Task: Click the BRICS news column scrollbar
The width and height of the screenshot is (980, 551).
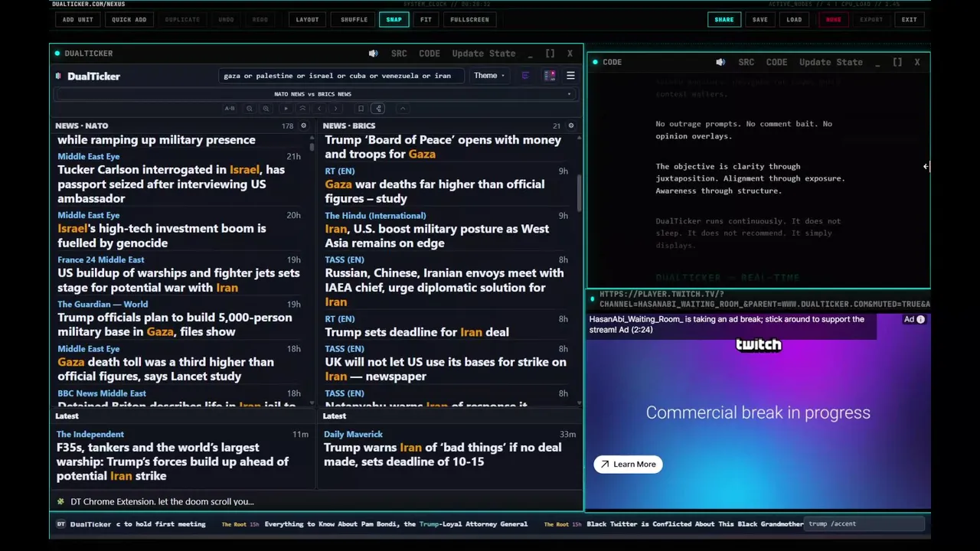Action: click(579, 194)
